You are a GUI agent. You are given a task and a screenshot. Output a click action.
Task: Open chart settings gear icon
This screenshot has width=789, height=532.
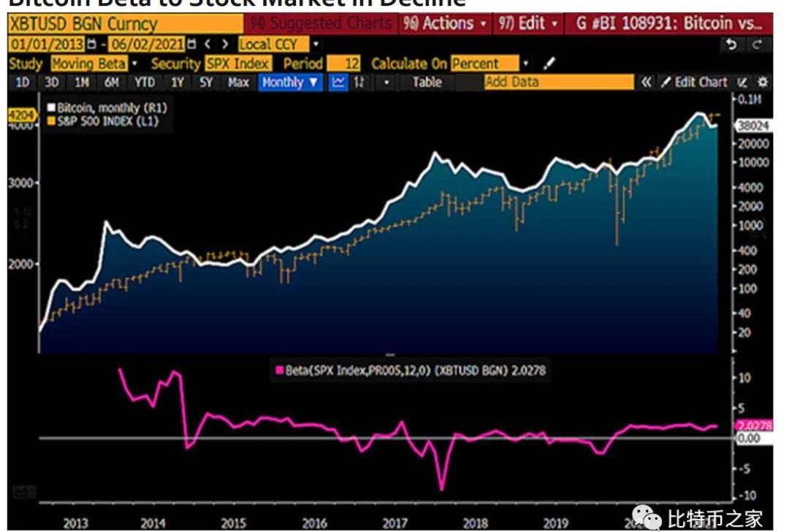[763, 82]
